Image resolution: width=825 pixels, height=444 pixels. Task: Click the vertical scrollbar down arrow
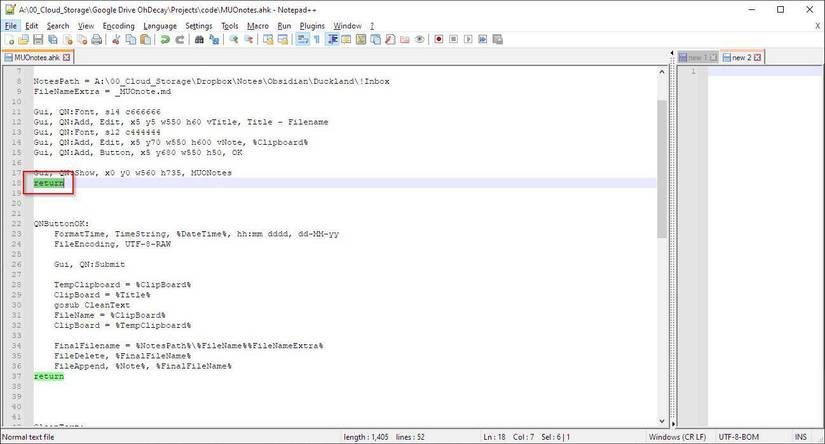pyautogui.click(x=662, y=421)
